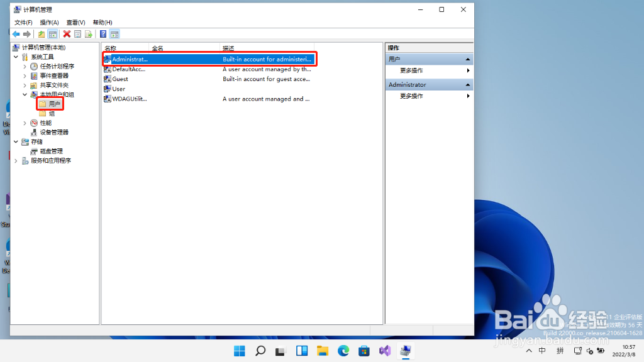
Task: Click the 'Built-in account for guest' description
Action: coord(266,79)
